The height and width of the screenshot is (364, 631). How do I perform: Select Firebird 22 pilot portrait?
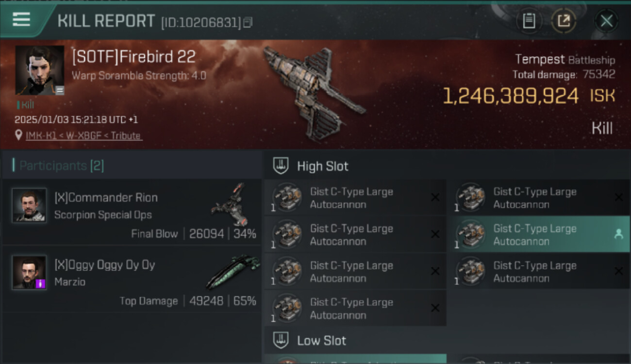coord(40,70)
